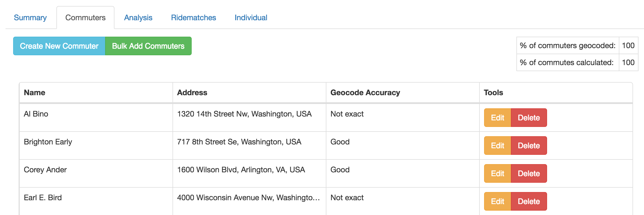The width and height of the screenshot is (644, 215).
Task: Switch to the Analysis tab
Action: [x=138, y=18]
